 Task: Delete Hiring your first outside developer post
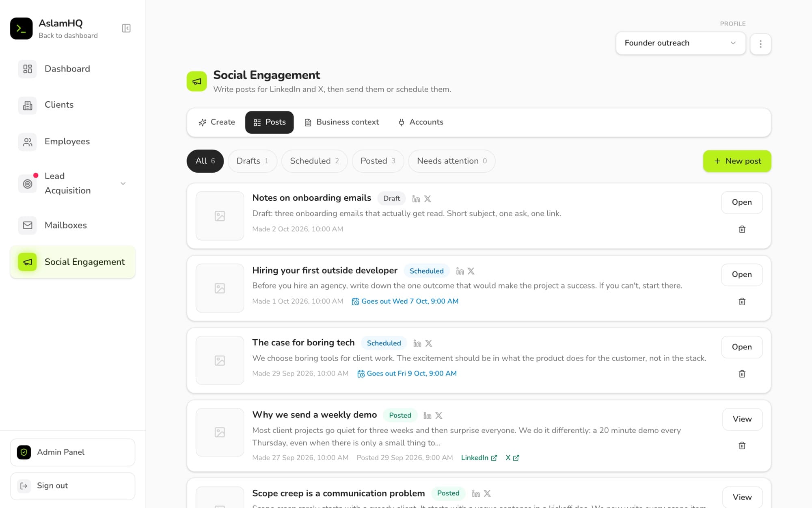click(x=742, y=302)
